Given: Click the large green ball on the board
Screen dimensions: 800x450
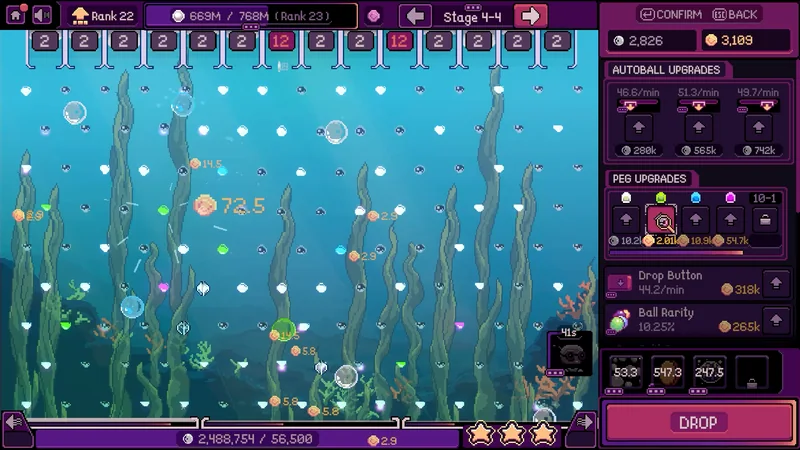Looking at the screenshot, I should click(283, 329).
